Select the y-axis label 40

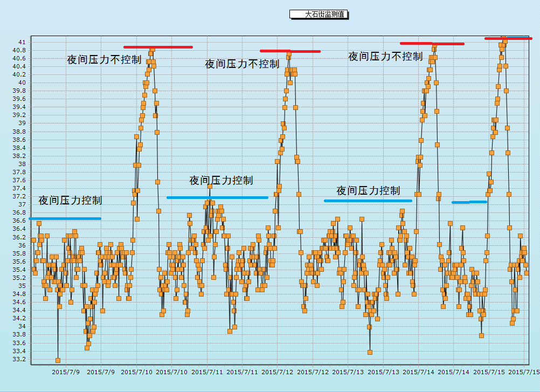pyautogui.click(x=22, y=82)
